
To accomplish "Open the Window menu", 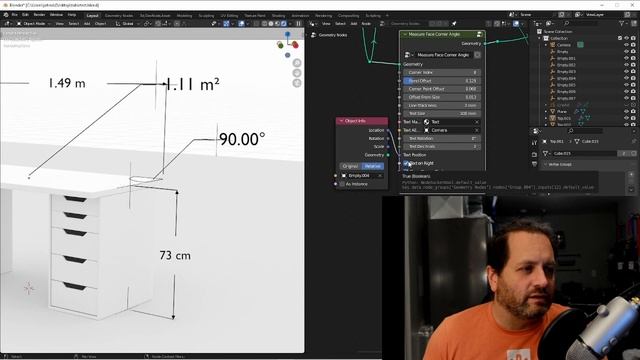I will click(x=56, y=15).
